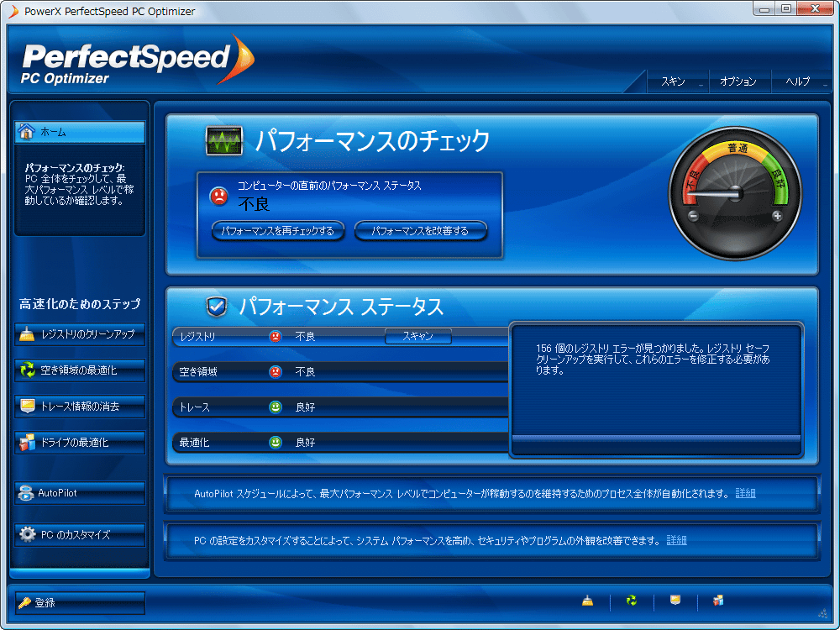Click the PowerX app icon in the title bar

point(13,11)
